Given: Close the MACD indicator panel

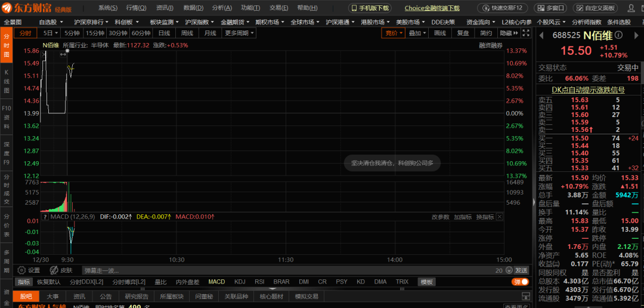Looking at the screenshot, I should click(500, 217).
